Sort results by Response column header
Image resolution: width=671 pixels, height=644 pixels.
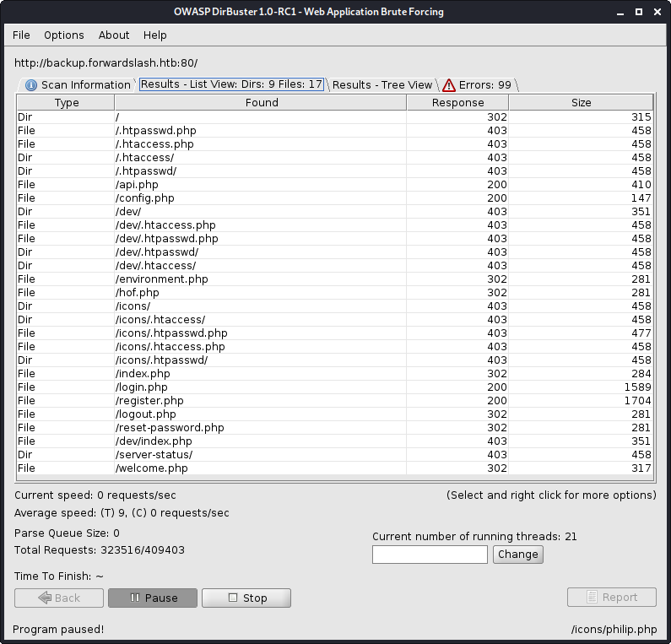pyautogui.click(x=457, y=103)
